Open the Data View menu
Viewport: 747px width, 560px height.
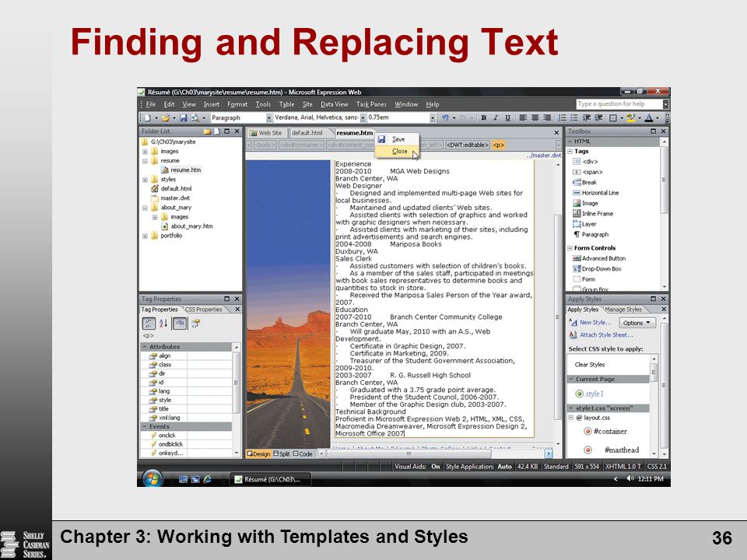334,104
